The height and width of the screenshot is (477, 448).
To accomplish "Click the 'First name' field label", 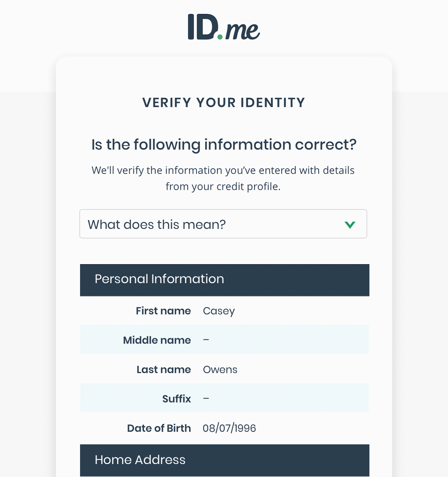I will point(163,311).
